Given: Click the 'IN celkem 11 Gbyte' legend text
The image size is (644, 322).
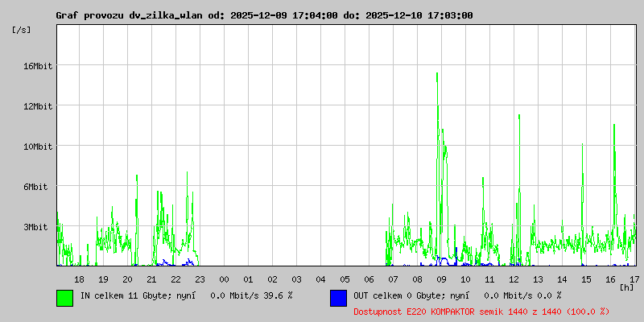Looking at the screenshot, I should [x=125, y=295].
